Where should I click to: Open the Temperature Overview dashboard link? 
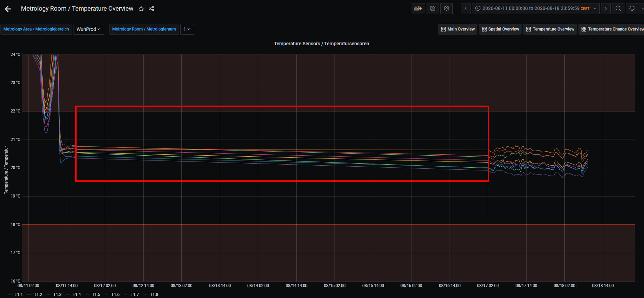click(x=550, y=29)
